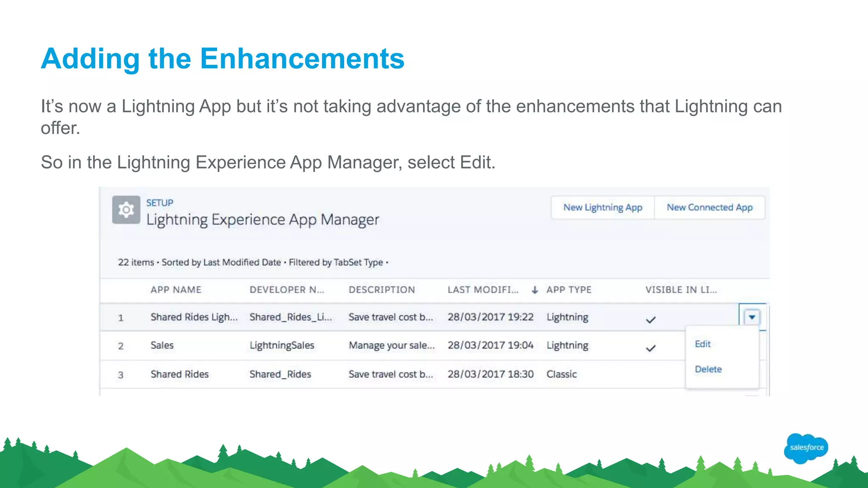Click the Setup gear icon

[126, 210]
